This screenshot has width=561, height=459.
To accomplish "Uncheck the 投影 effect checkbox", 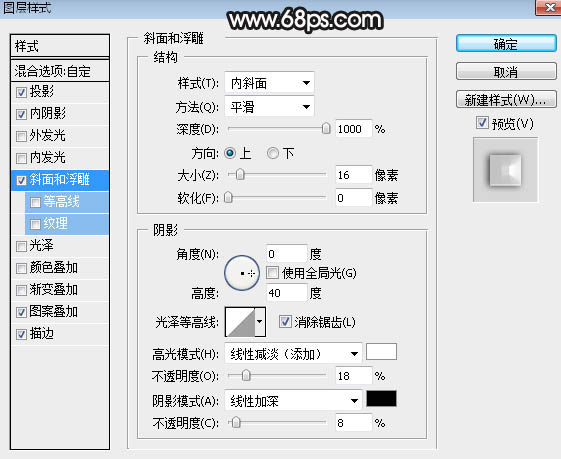I will click(x=21, y=92).
